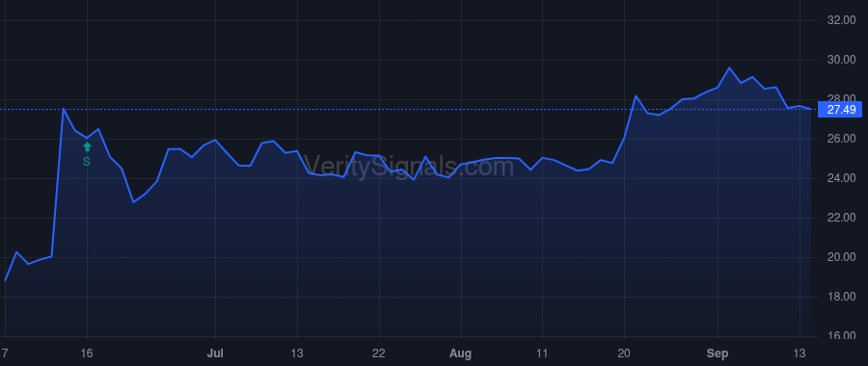Click the 27.49 current price label

pyautogui.click(x=841, y=110)
